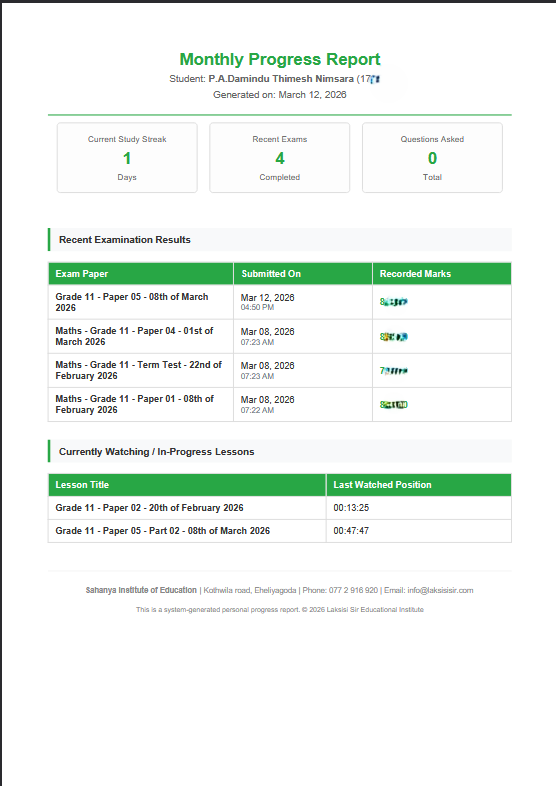
Task: Click Mar 08, 2026 date for Term Test
Action: coord(267,366)
